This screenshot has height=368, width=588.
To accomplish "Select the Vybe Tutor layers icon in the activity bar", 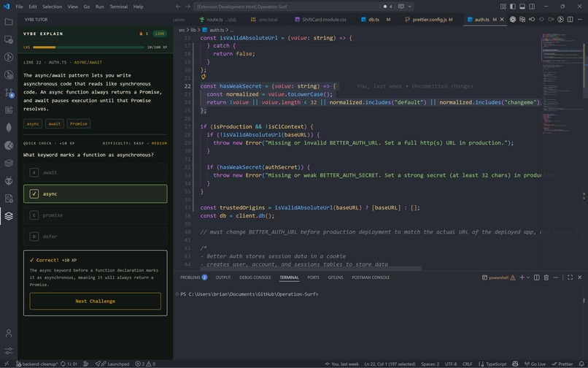I will [9, 216].
